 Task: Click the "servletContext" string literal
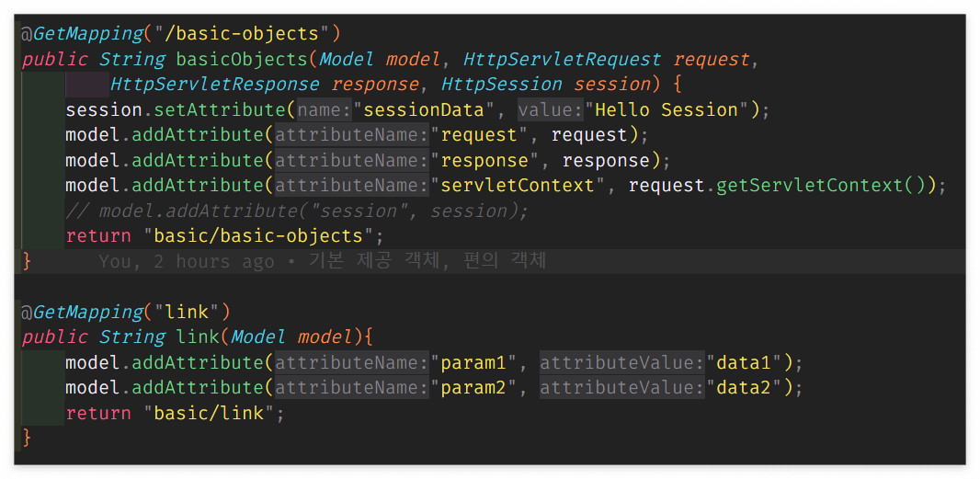(518, 186)
